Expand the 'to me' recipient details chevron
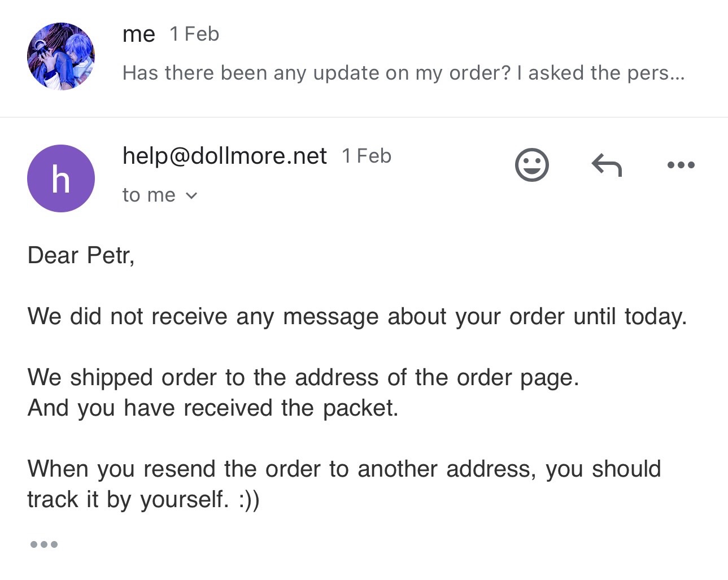Viewport: 728px width, 580px height. [191, 196]
